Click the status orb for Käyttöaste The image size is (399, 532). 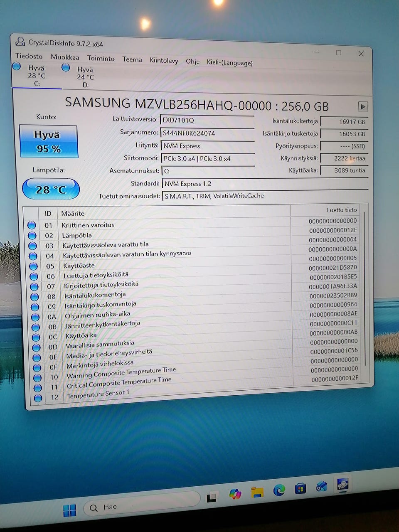[x=33, y=266]
